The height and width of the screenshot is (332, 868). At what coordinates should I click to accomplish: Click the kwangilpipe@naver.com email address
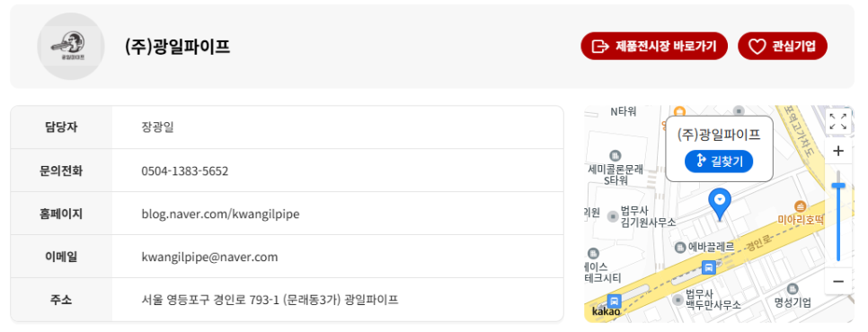tap(209, 257)
